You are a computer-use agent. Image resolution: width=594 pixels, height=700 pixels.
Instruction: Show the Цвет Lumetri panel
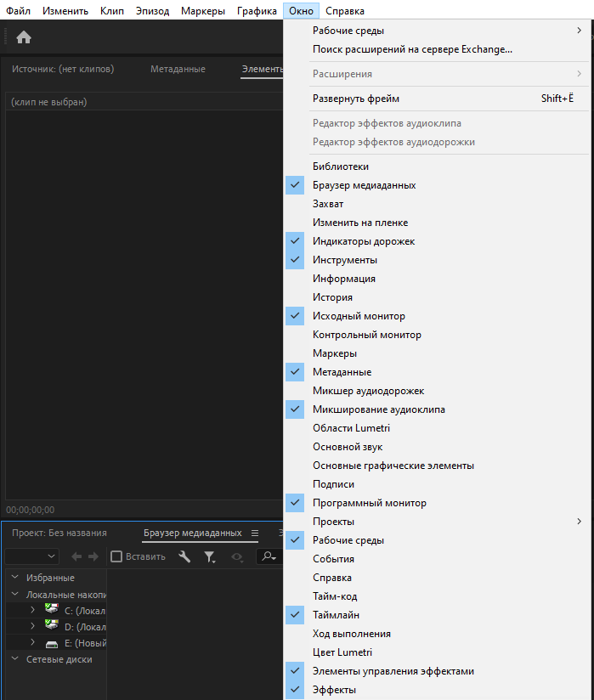(x=436, y=652)
